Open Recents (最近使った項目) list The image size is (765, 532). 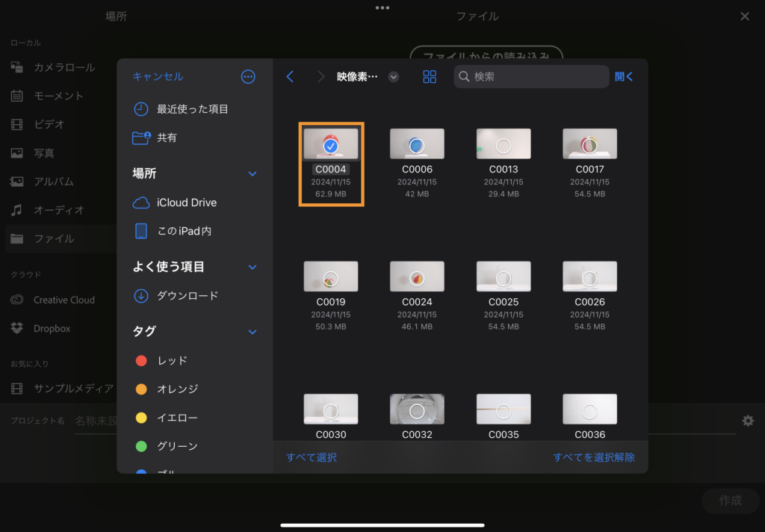191,109
